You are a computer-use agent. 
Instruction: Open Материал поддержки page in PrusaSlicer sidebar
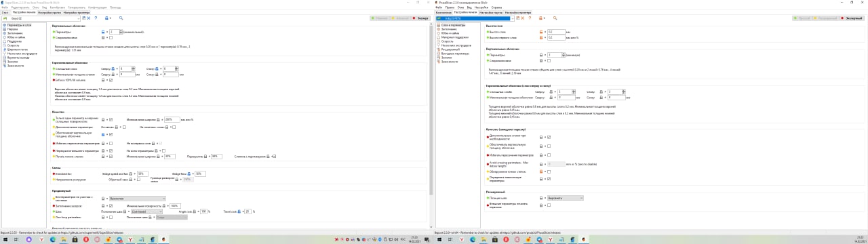coord(455,37)
